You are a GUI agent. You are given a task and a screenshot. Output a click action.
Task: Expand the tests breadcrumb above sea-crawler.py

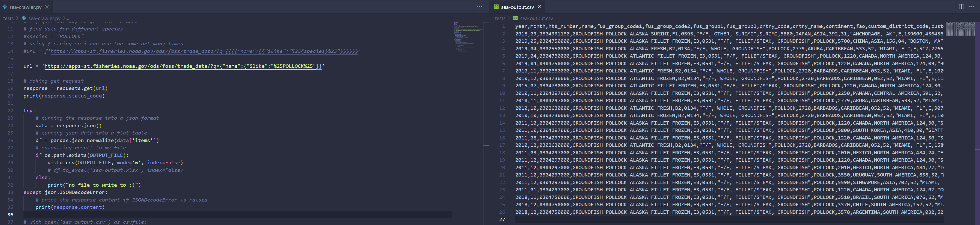(x=8, y=18)
